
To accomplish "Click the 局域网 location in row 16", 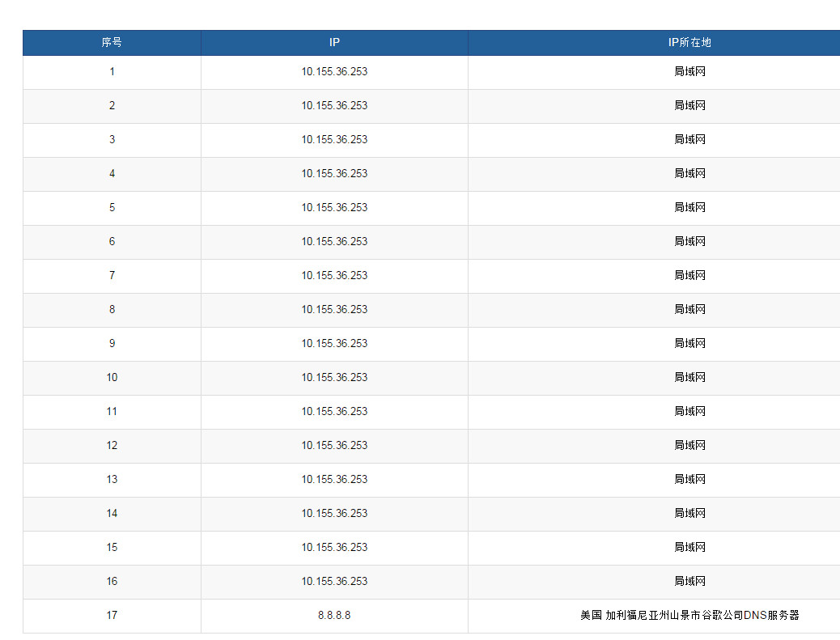I will (x=689, y=581).
